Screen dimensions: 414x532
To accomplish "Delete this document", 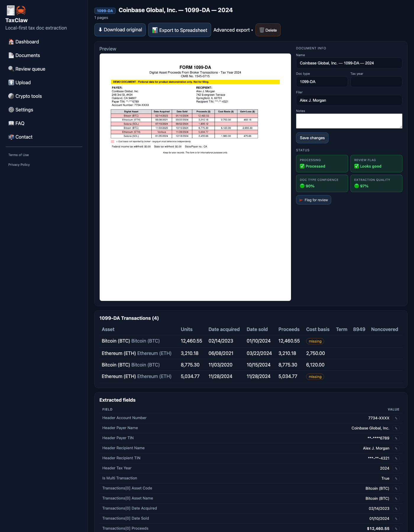I will [268, 30].
